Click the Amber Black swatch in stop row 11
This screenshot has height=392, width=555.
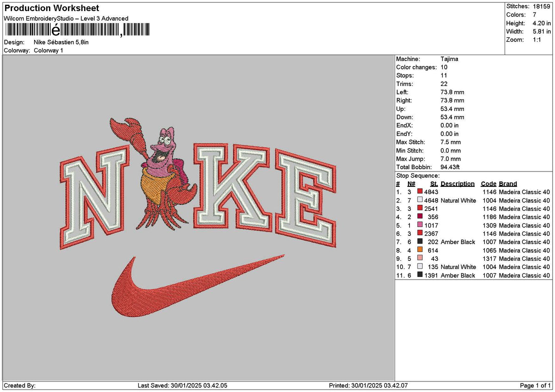click(x=420, y=275)
